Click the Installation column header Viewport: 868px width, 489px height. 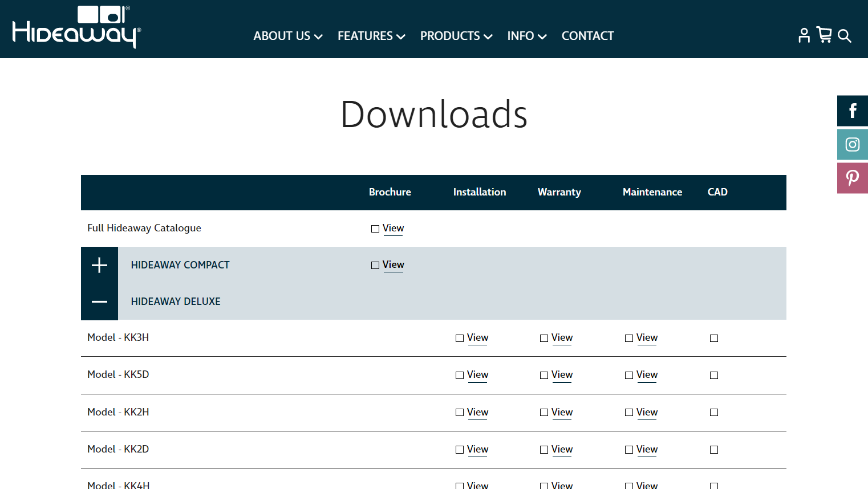tap(480, 192)
